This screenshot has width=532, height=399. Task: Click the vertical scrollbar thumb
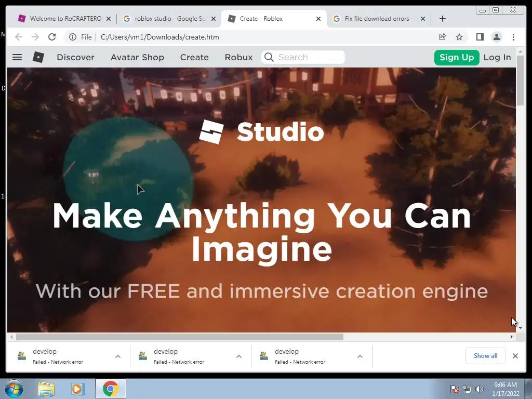pyautogui.click(x=520, y=80)
